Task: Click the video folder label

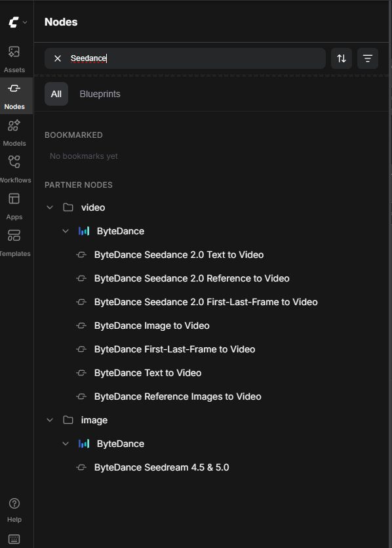Action: 93,207
